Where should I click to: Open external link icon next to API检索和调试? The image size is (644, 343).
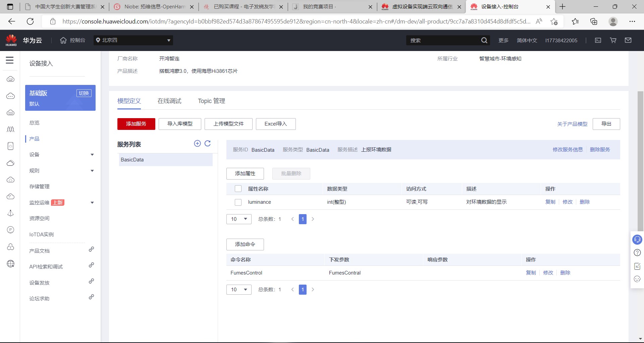tap(91, 265)
